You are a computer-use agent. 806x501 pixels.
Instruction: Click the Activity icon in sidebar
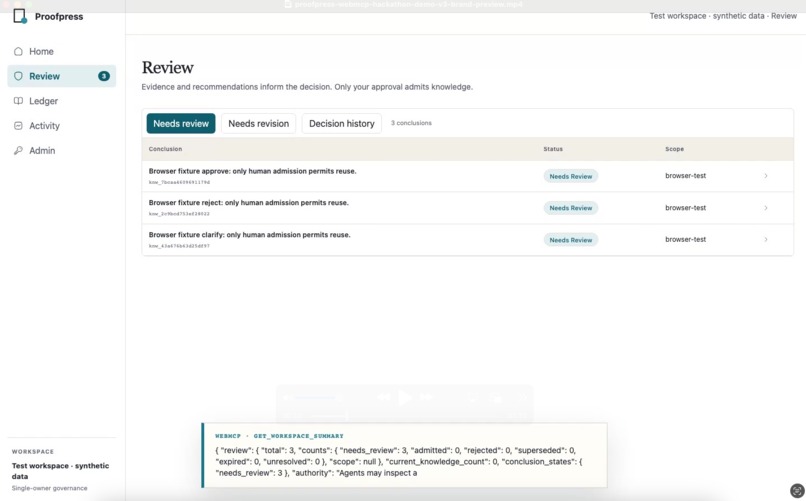point(19,125)
